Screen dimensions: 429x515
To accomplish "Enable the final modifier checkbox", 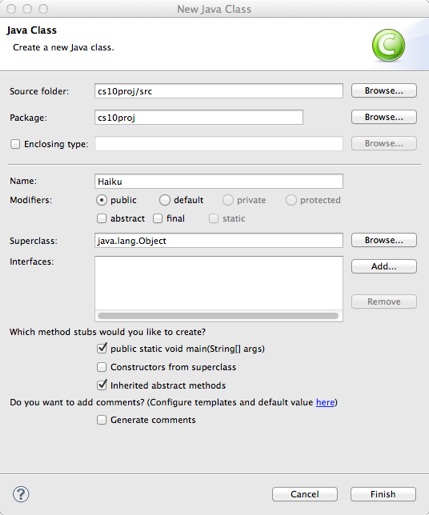I will coord(158,218).
